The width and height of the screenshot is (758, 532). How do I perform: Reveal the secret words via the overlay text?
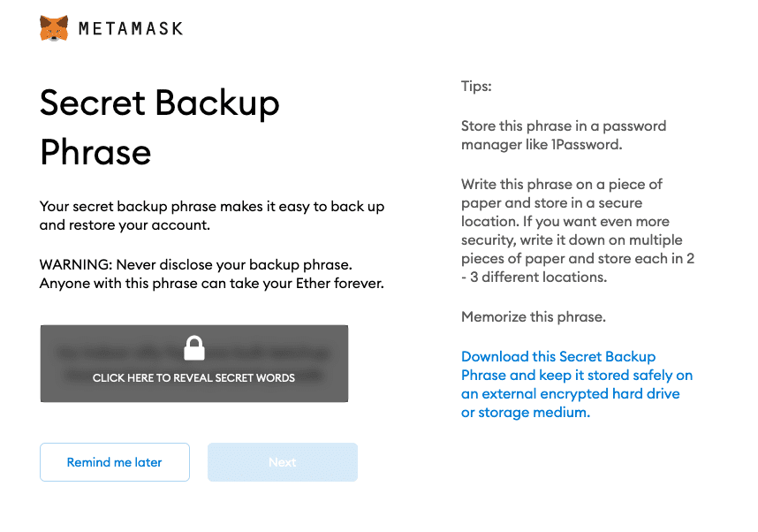point(193,377)
